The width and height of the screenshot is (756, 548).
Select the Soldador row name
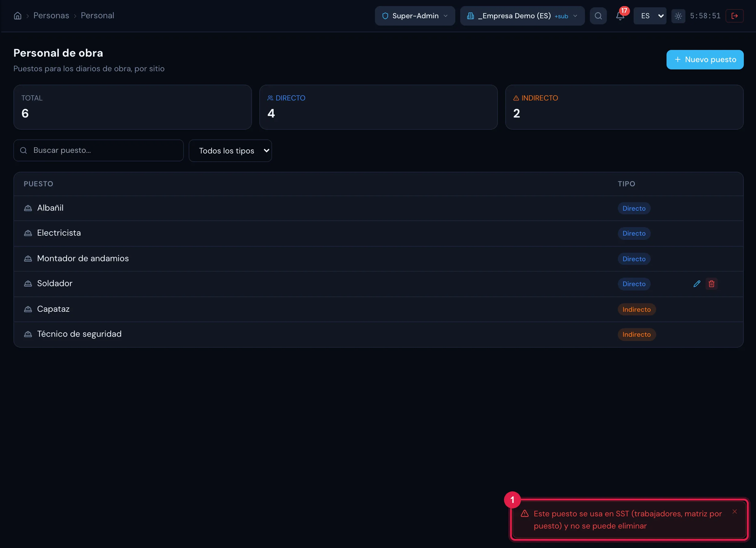click(55, 283)
